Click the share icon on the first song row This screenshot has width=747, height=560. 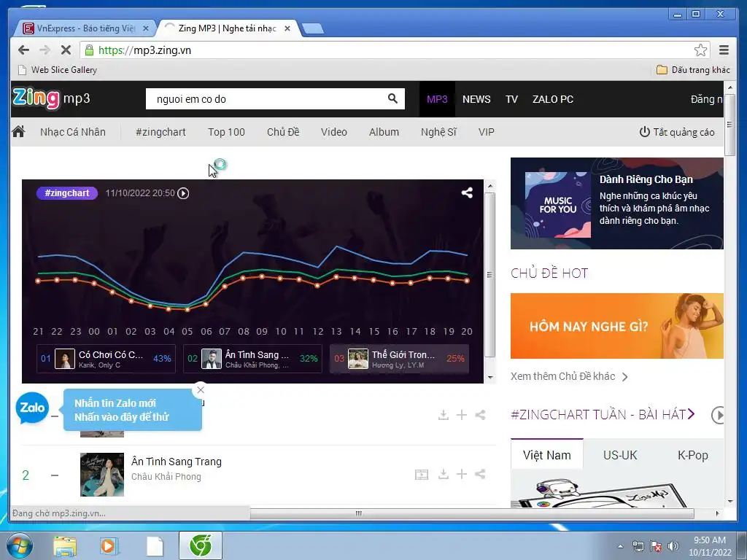coord(480,415)
